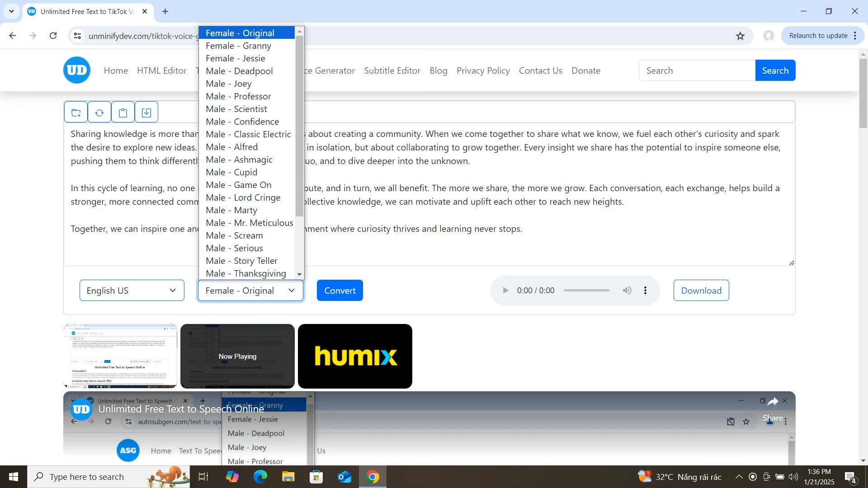Select Male - Classic Electric option
The height and width of the screenshot is (488, 868).
[247, 134]
